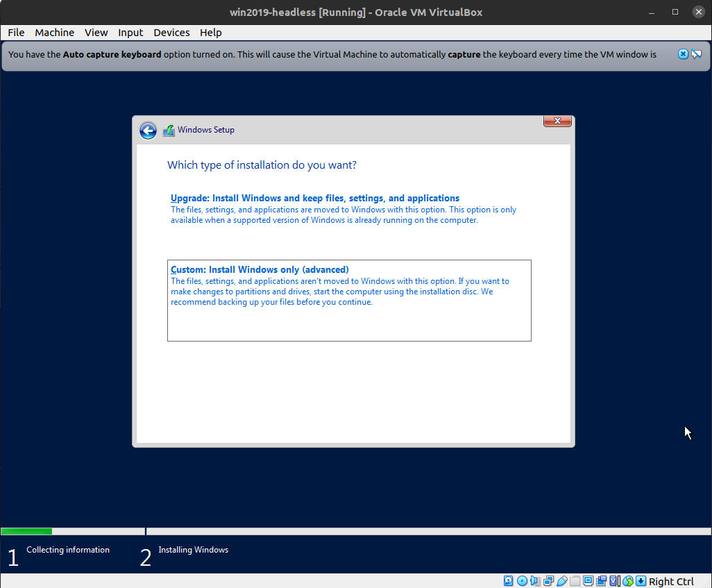712x588 pixels.
Task: Open the Machine menu
Action: (x=55, y=33)
